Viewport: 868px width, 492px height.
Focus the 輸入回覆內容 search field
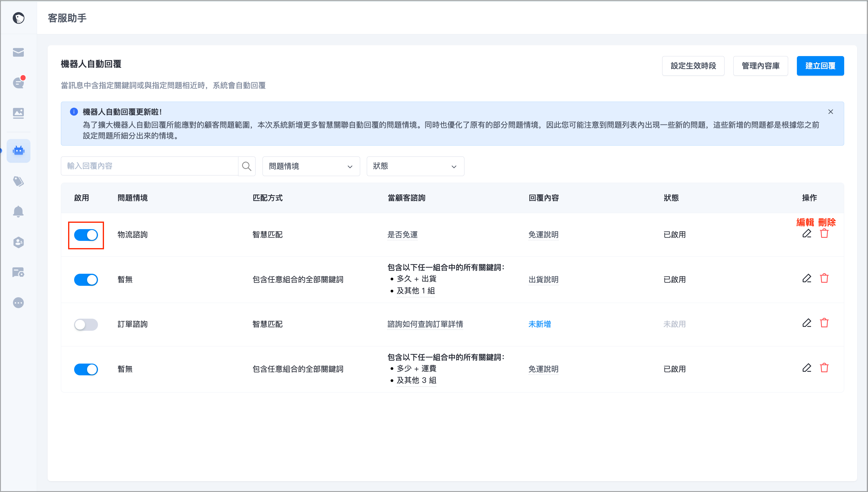coord(149,166)
